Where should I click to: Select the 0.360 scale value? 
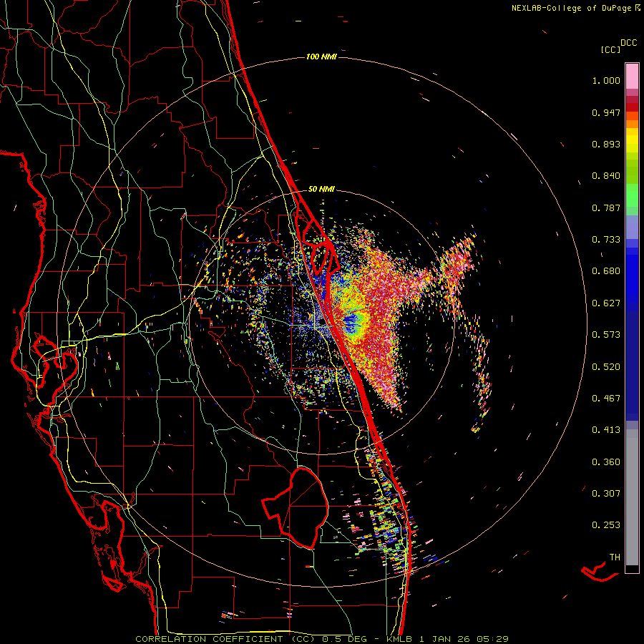pos(606,462)
